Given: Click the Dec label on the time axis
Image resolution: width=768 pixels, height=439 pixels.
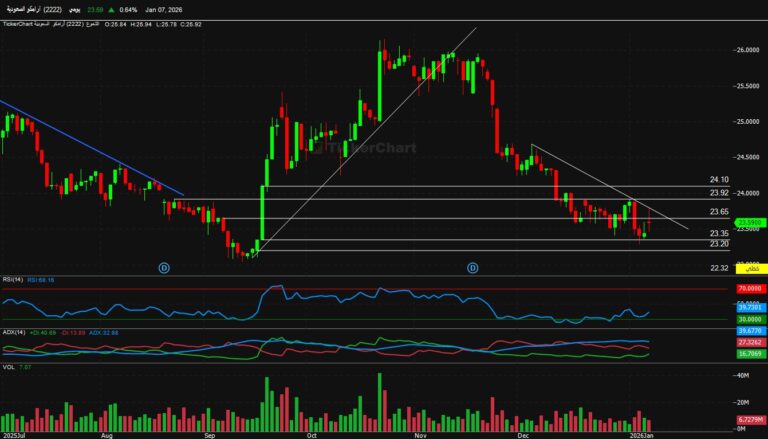Looking at the screenshot, I should point(522,435).
